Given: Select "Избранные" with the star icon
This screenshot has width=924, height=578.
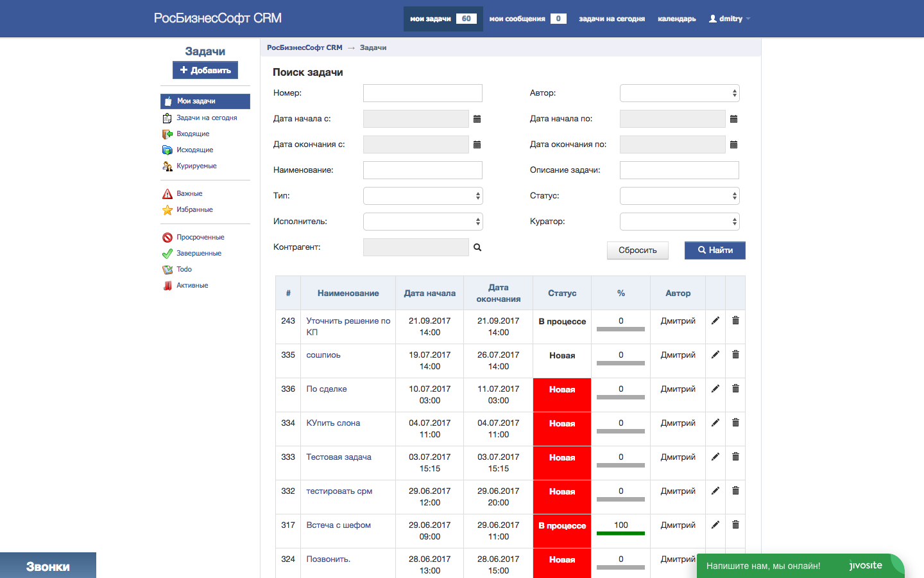Looking at the screenshot, I should [195, 209].
